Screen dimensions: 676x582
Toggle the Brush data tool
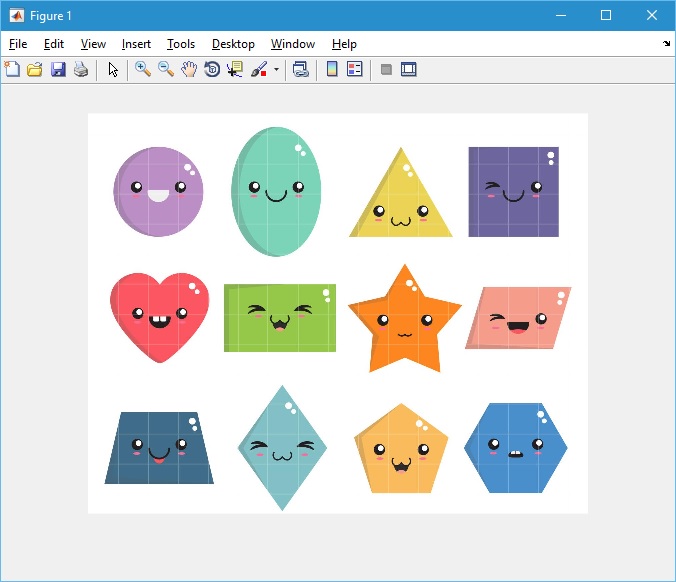[x=258, y=69]
